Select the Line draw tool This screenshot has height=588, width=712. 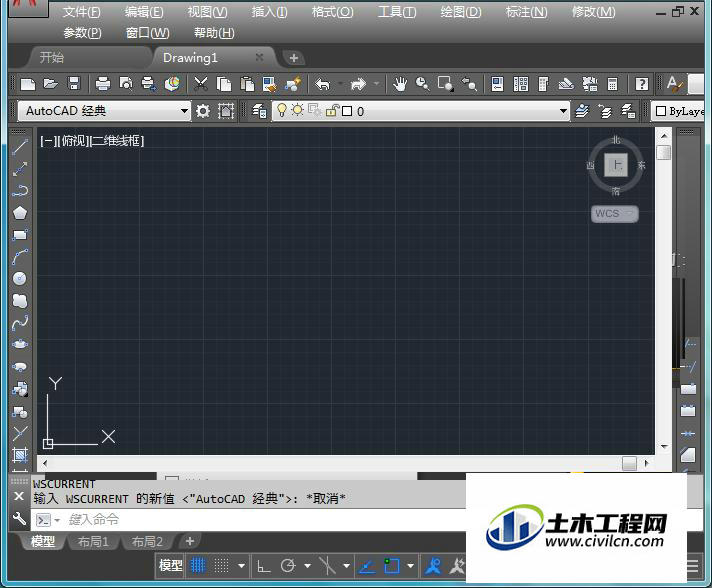click(x=20, y=147)
